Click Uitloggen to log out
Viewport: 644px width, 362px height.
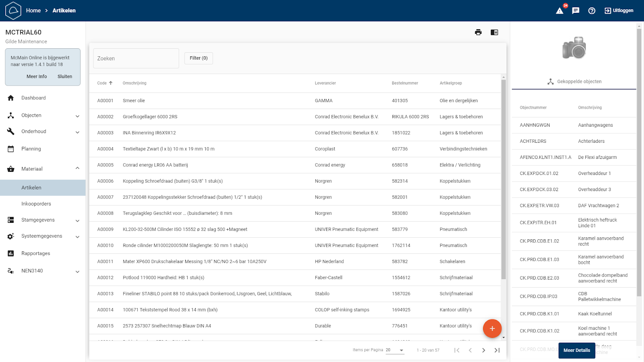[x=619, y=11]
